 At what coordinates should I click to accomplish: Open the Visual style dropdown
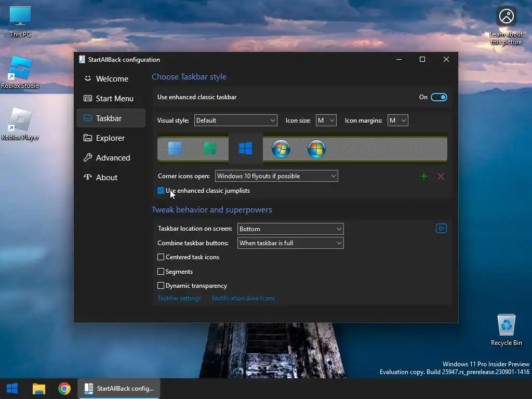(235, 121)
